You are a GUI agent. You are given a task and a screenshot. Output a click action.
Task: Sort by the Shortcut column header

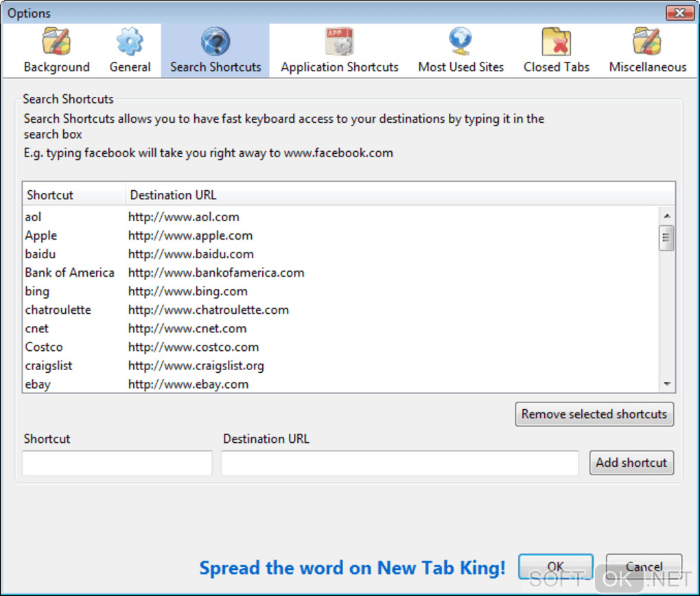tap(73, 195)
